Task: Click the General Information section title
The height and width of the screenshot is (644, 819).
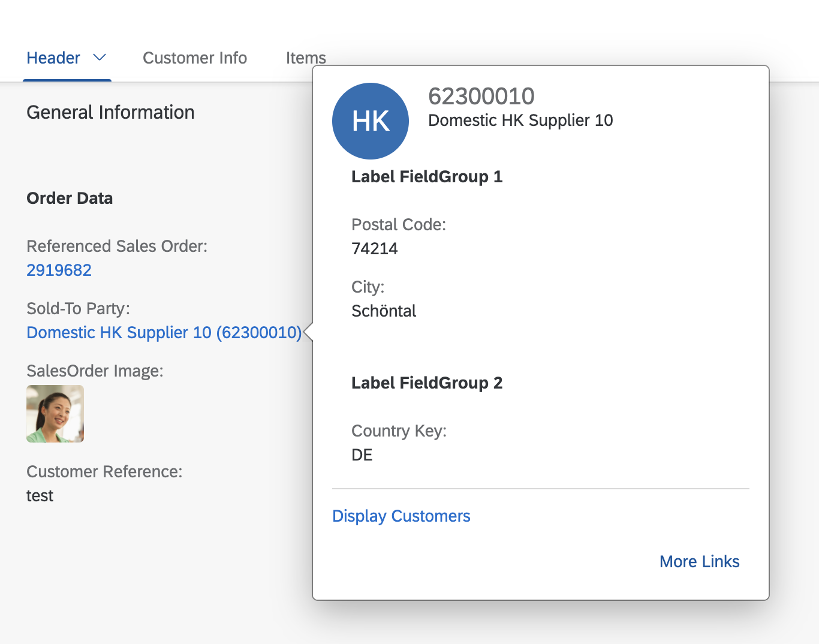Action: tap(111, 112)
